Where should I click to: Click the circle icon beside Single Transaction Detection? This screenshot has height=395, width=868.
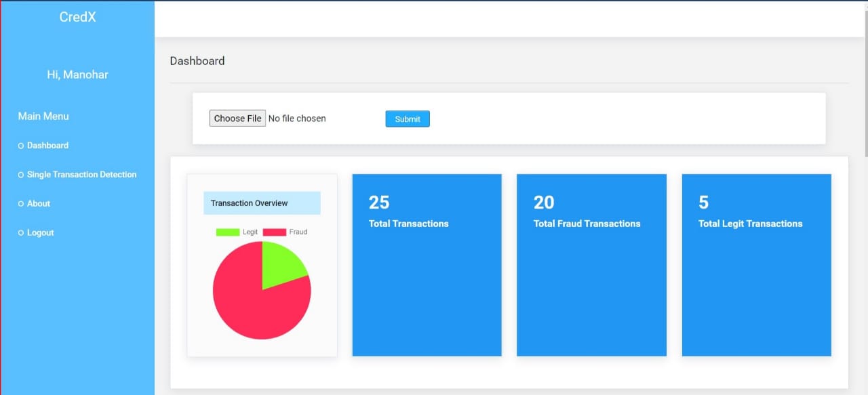[20, 174]
